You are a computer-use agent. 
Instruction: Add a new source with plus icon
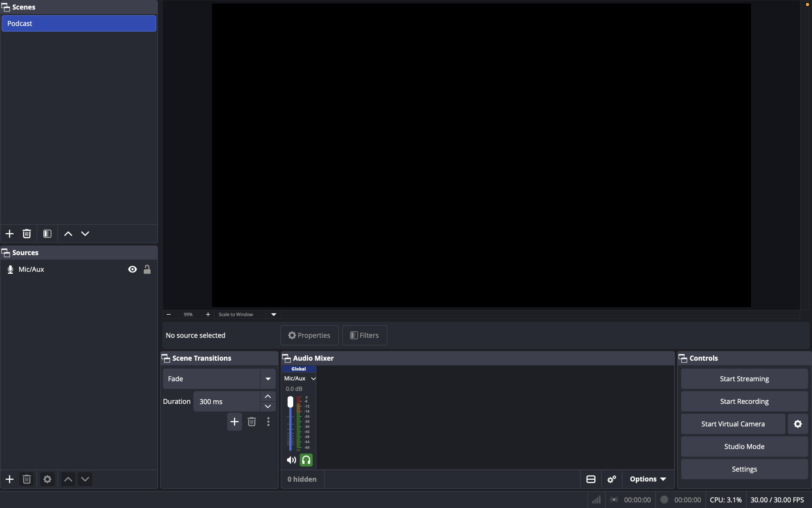tap(10, 479)
